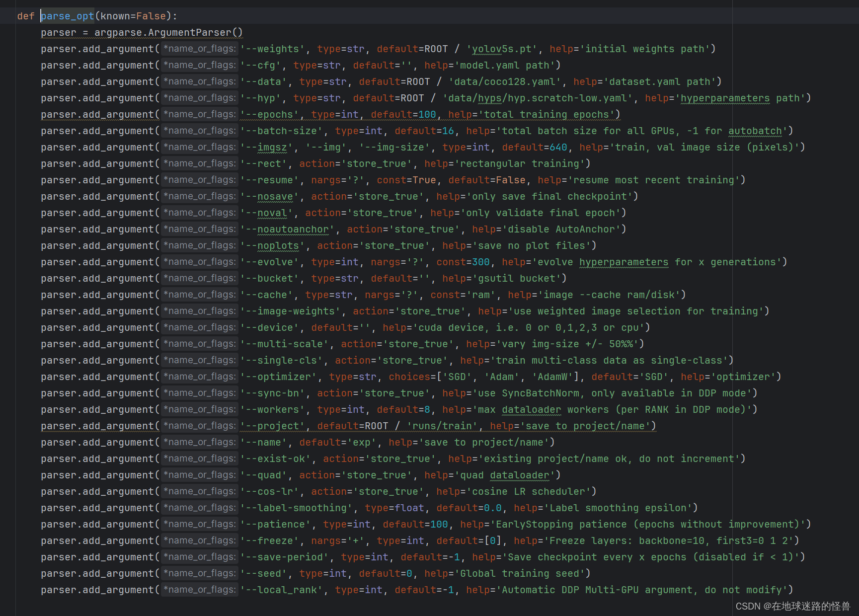Image resolution: width=859 pixels, height=616 pixels.
Task: Click the '--rect' argument string
Action: point(264,163)
